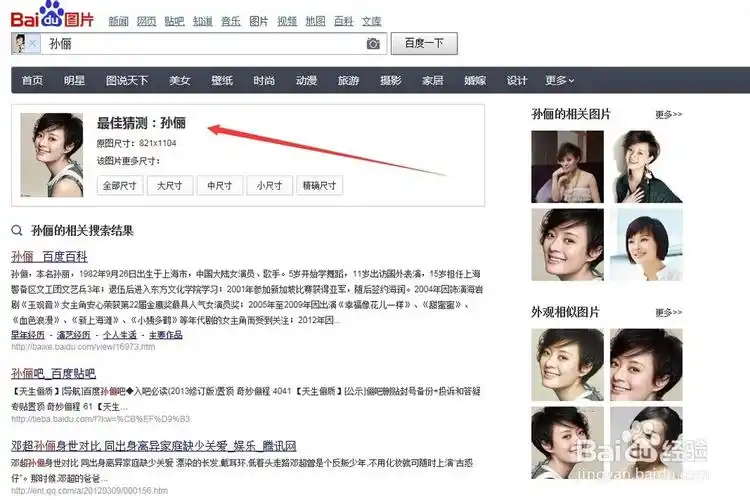Click the 百度一下 search button
Screen dimensions: 750x500
424,44
